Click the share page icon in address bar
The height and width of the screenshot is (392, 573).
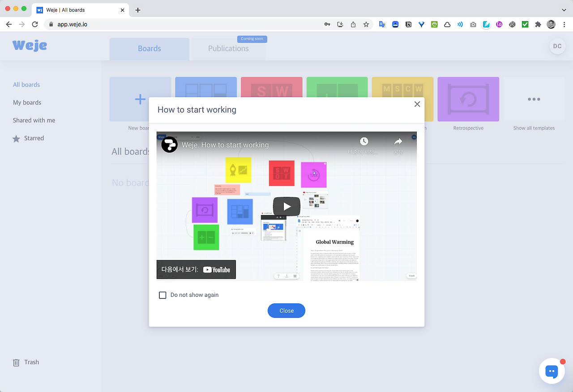(353, 25)
